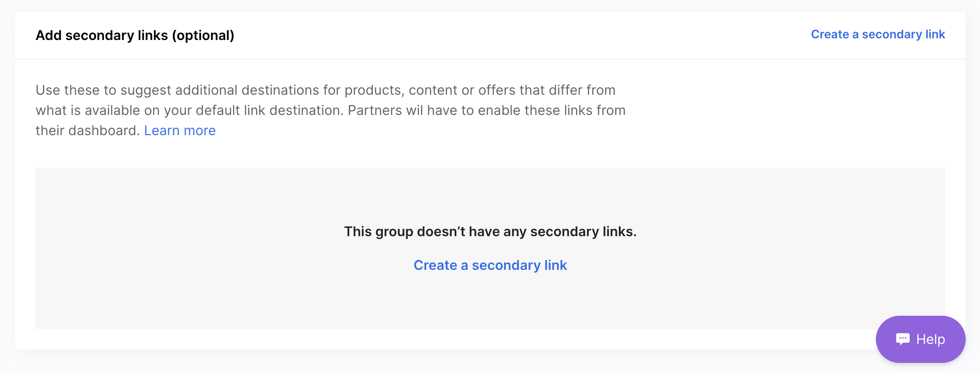Click 'secondary links.' words in empty-state message
Viewport: 980px width, 373px height.
pyautogui.click(x=584, y=232)
